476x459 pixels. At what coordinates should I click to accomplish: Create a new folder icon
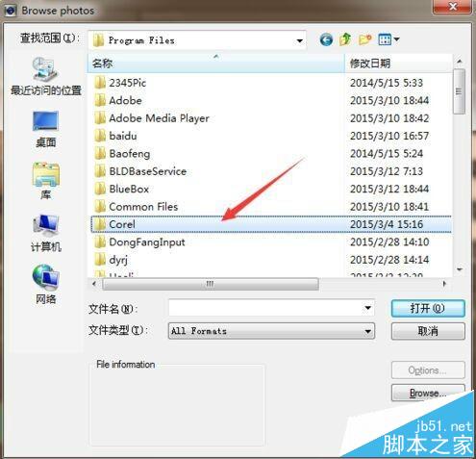364,39
